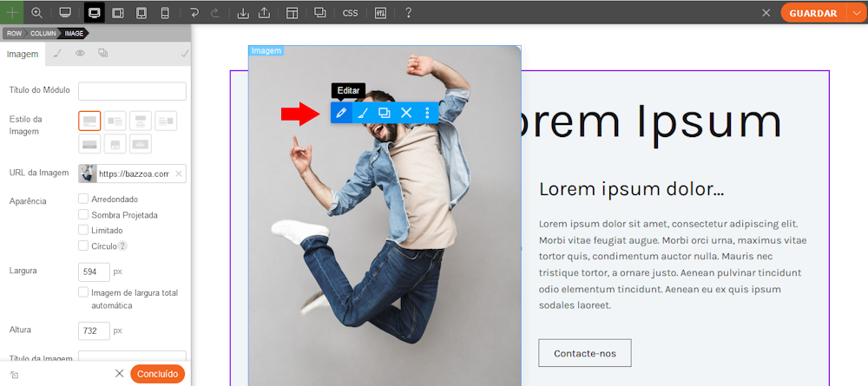
Task: Open the help question mark
Action: tap(408, 13)
